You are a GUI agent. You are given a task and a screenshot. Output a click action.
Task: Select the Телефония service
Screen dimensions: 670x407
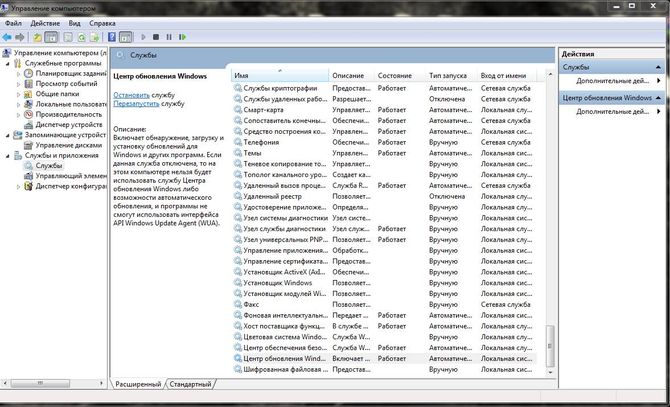[384, 142]
